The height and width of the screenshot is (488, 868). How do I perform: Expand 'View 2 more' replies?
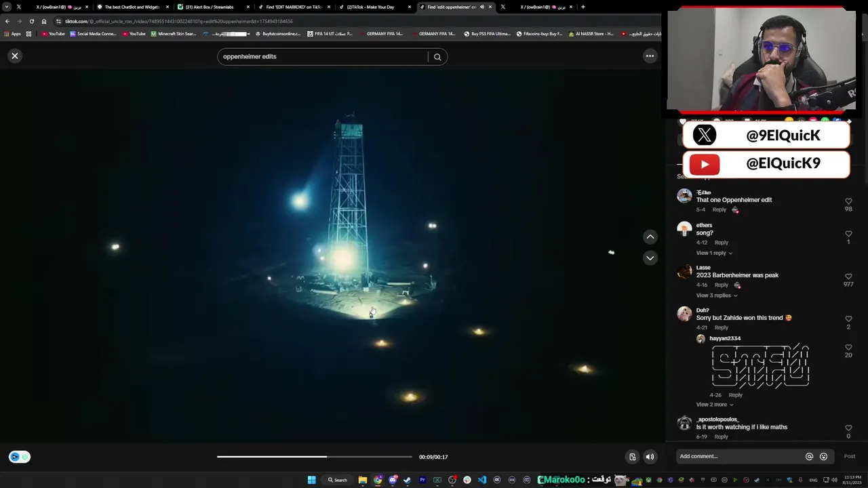pos(715,405)
